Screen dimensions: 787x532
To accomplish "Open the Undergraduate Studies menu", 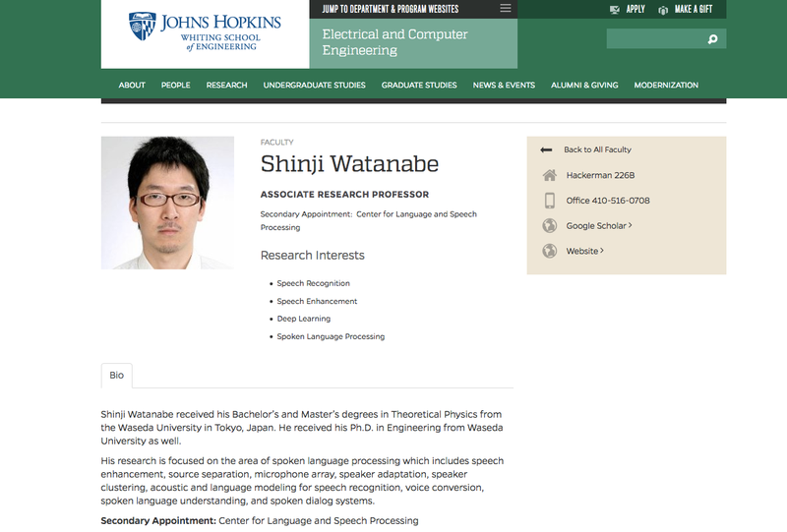I will pos(314,85).
